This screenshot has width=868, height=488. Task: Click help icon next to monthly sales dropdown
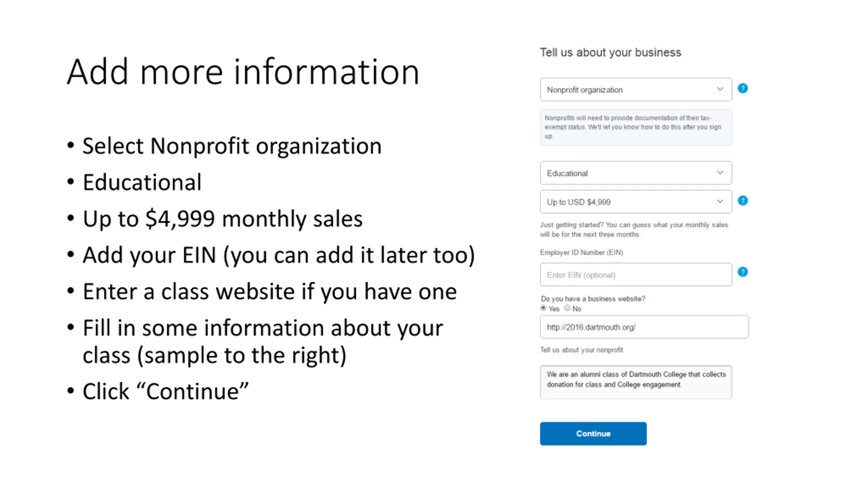click(x=743, y=201)
